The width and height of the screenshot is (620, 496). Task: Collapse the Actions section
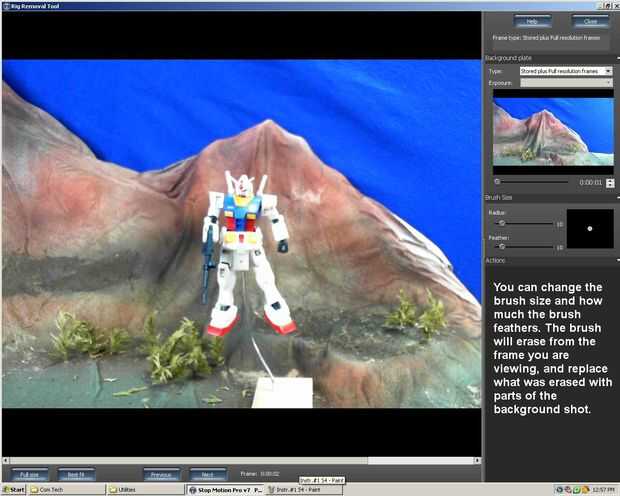pyautogui.click(x=618, y=260)
